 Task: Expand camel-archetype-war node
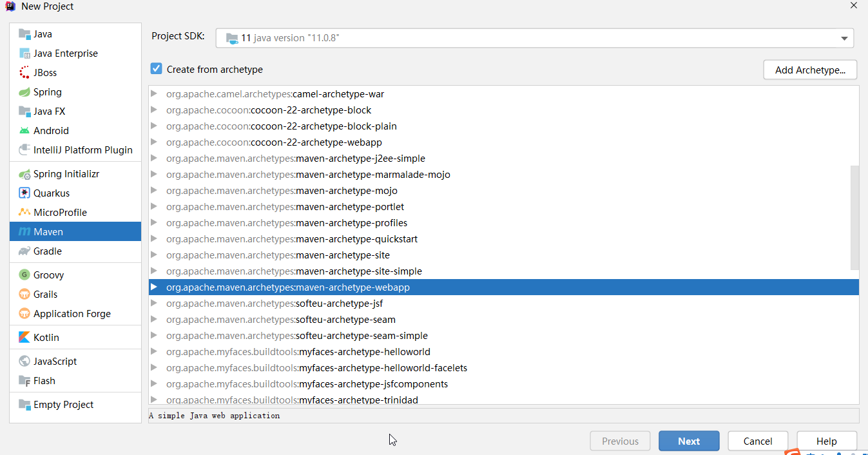coord(154,94)
